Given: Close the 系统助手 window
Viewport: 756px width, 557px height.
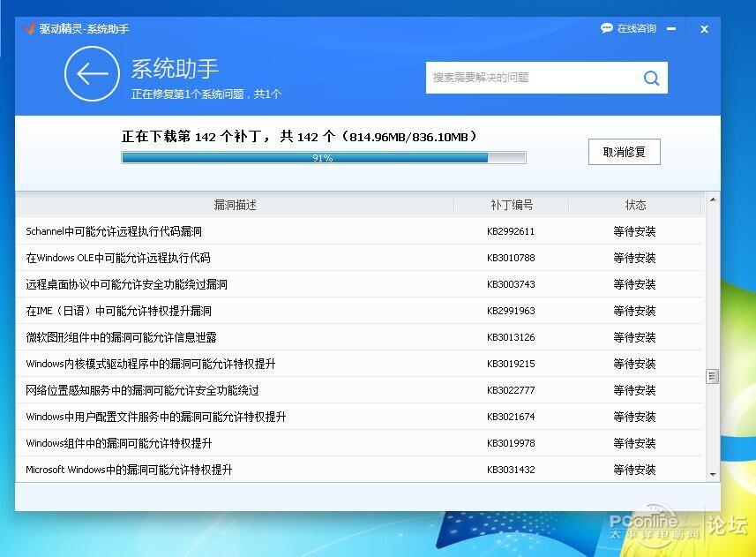Looking at the screenshot, I should [704, 29].
